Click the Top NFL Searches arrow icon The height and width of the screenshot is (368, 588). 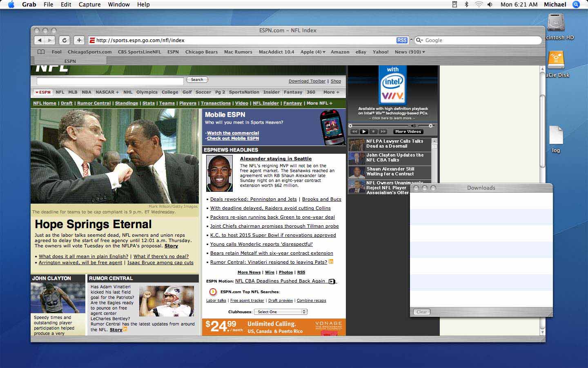point(213,292)
